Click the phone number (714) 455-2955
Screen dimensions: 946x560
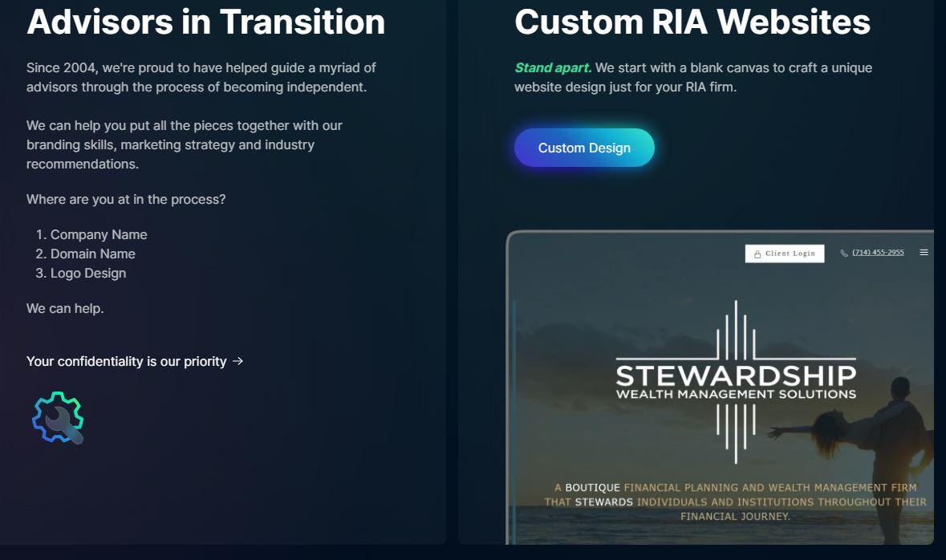(x=878, y=252)
